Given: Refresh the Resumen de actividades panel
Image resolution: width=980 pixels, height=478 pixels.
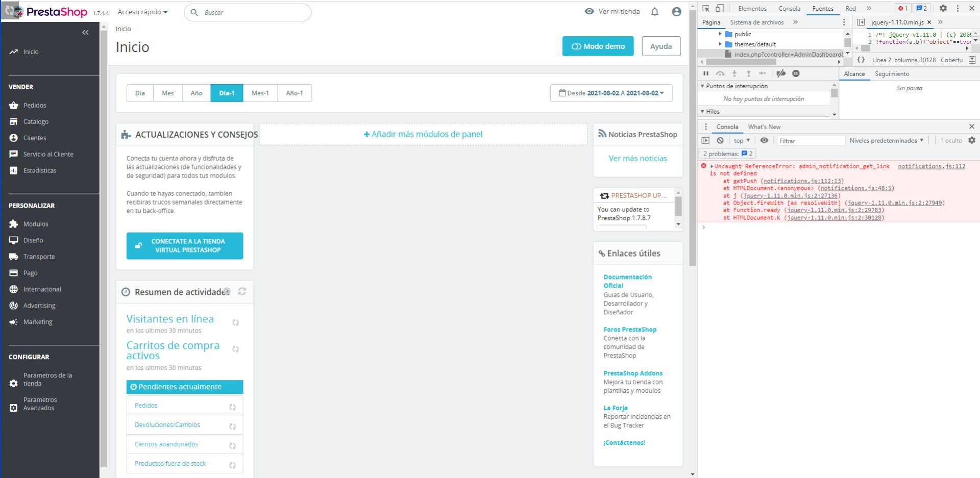Looking at the screenshot, I should click(x=242, y=291).
